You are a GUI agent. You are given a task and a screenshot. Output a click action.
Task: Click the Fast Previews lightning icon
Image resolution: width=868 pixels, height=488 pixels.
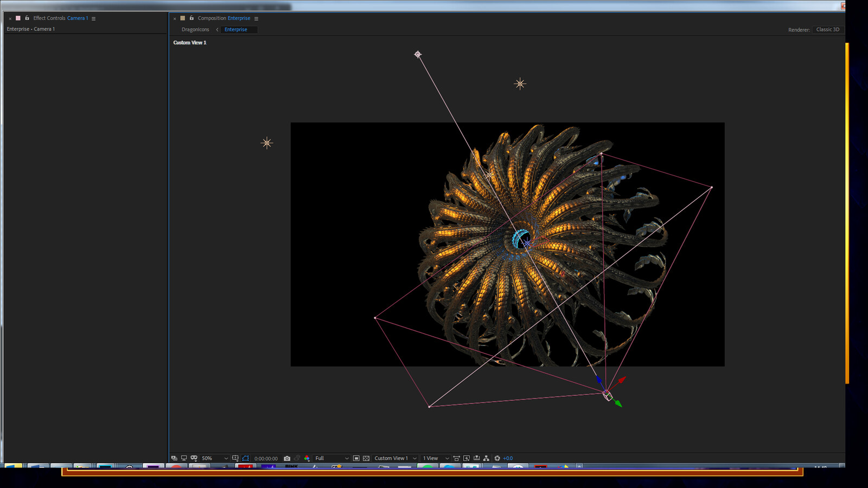[467, 458]
